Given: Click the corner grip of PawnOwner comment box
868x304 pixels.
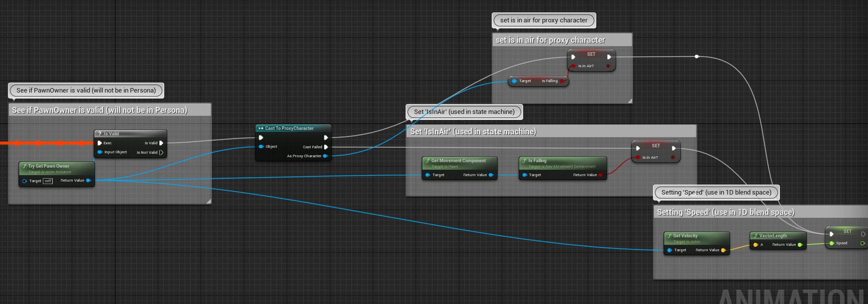Looking at the screenshot, I should 209,201.
